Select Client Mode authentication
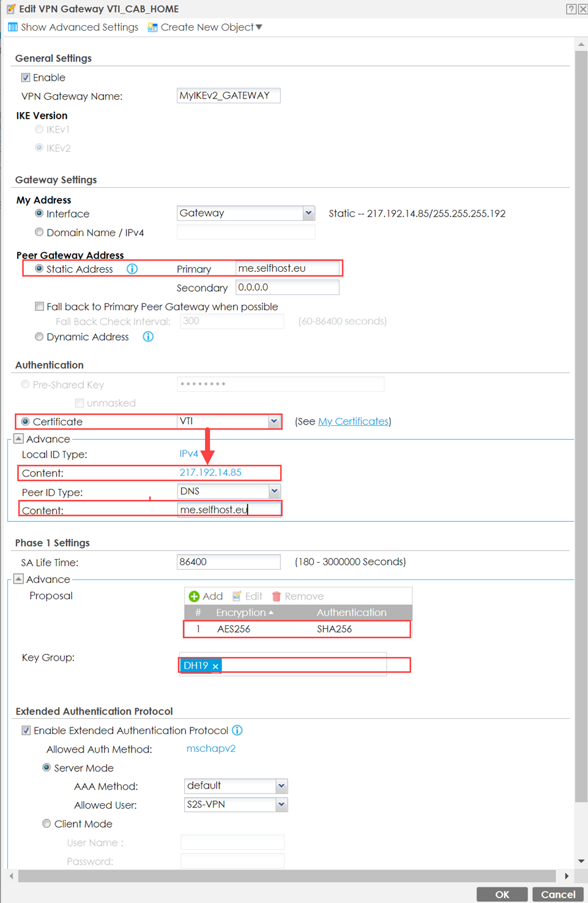Screen dimensions: 588x903 tap(47, 823)
